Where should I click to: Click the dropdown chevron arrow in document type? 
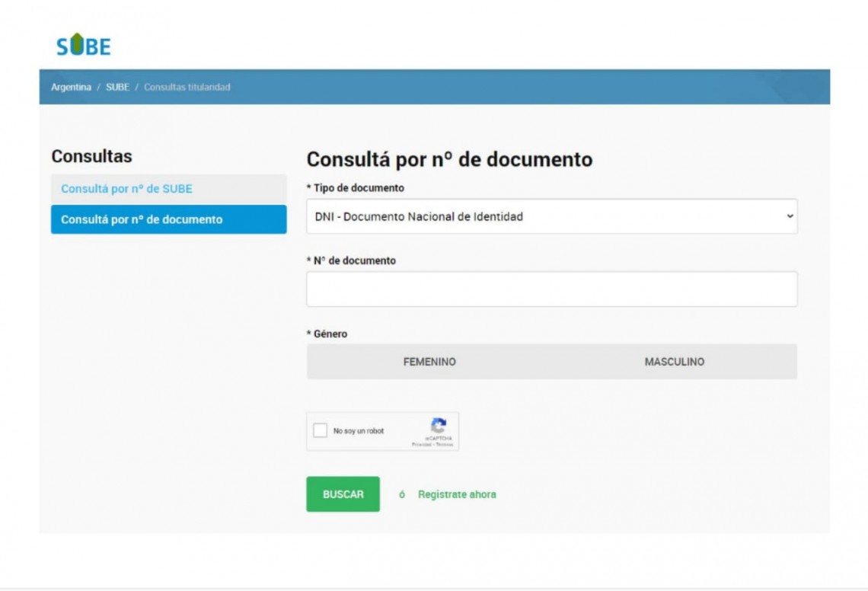789,216
